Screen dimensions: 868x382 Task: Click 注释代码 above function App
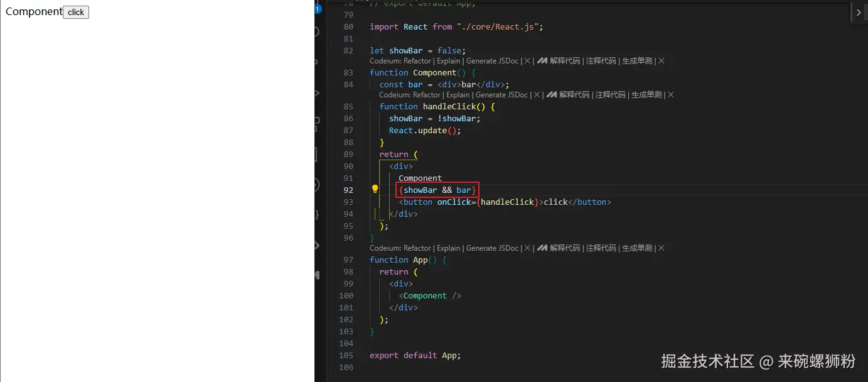pyautogui.click(x=601, y=248)
